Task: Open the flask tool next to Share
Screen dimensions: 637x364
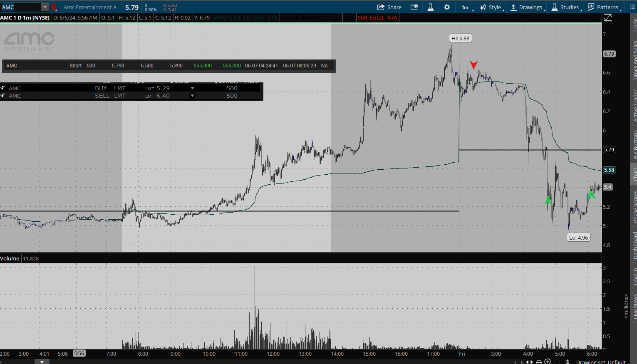Action: [x=431, y=7]
